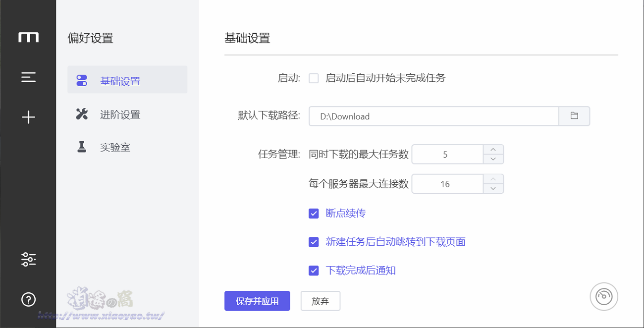Viewport: 644px width, 328px height.
Task: Disable the 断点续传 checkbox
Action: click(314, 213)
